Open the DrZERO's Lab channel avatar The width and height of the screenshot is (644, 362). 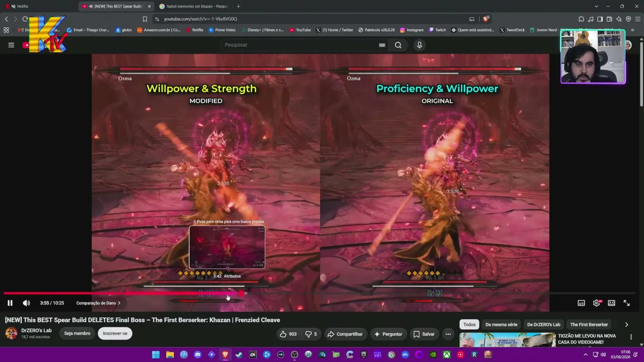point(11,333)
